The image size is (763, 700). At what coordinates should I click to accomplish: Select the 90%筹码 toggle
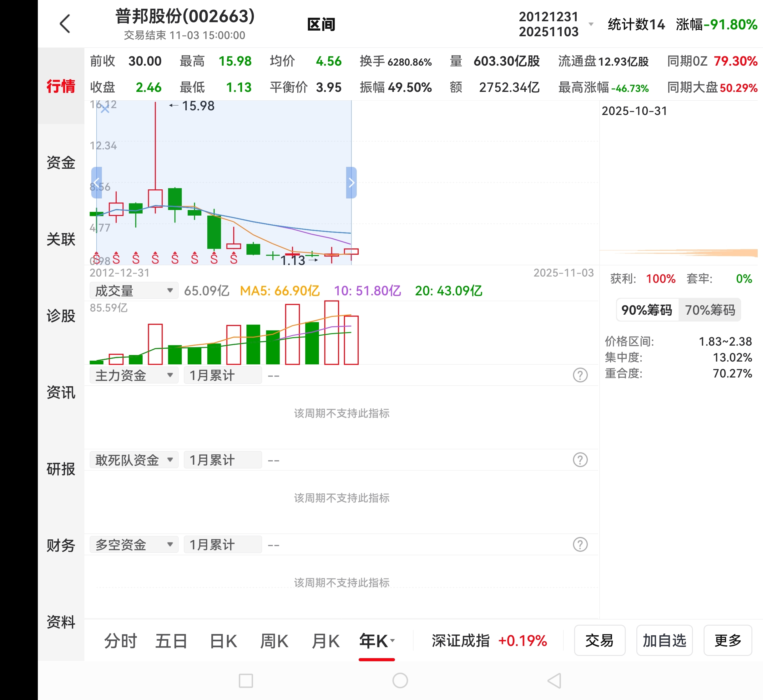point(647,310)
